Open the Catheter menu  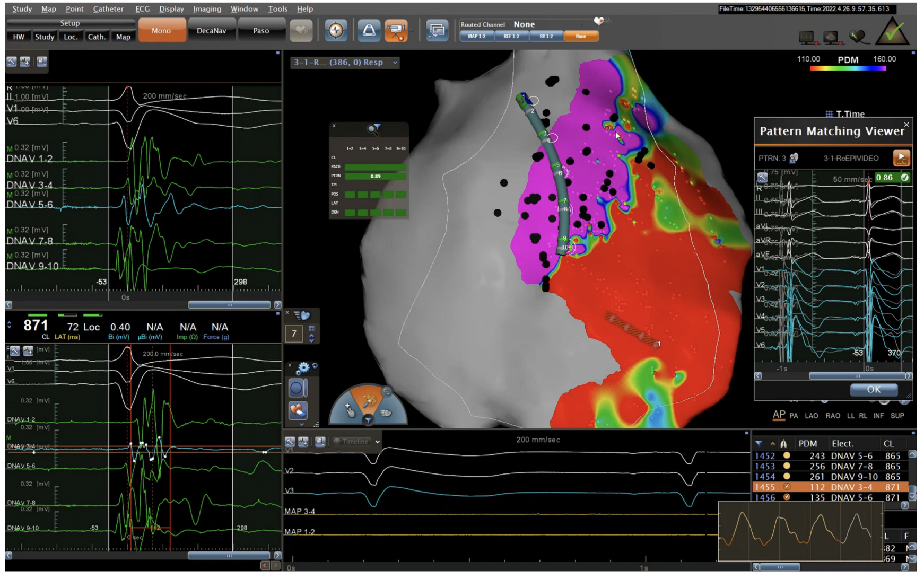(x=108, y=9)
